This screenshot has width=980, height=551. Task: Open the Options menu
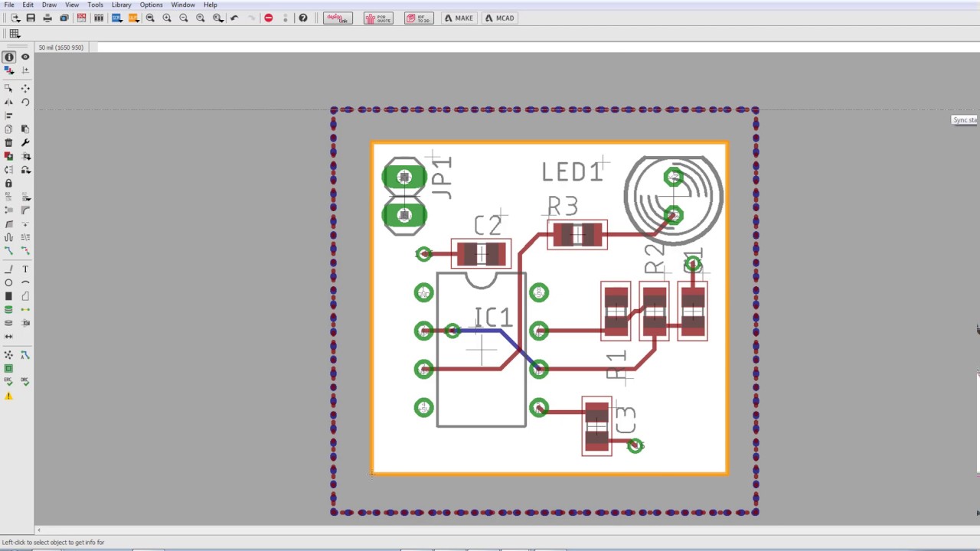151,5
